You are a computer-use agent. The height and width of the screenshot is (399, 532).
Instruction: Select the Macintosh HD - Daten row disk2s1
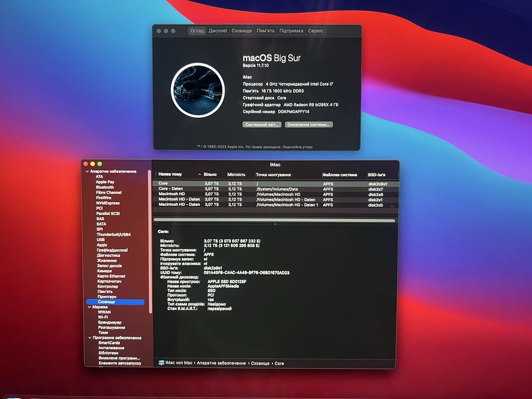[276, 199]
